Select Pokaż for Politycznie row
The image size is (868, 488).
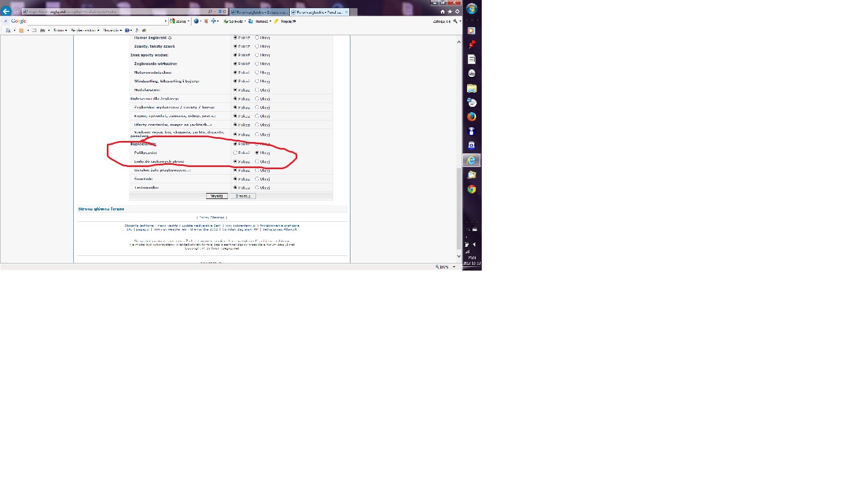click(x=235, y=153)
